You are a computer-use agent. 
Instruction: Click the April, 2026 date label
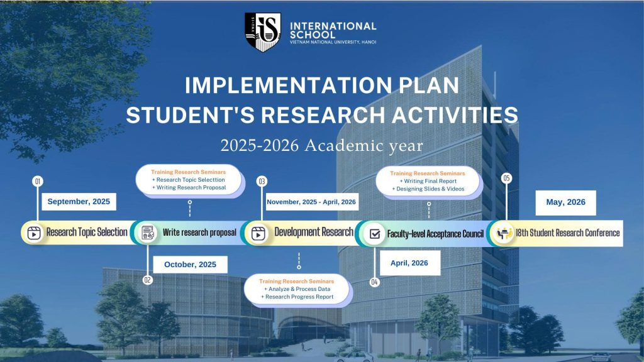(x=409, y=263)
